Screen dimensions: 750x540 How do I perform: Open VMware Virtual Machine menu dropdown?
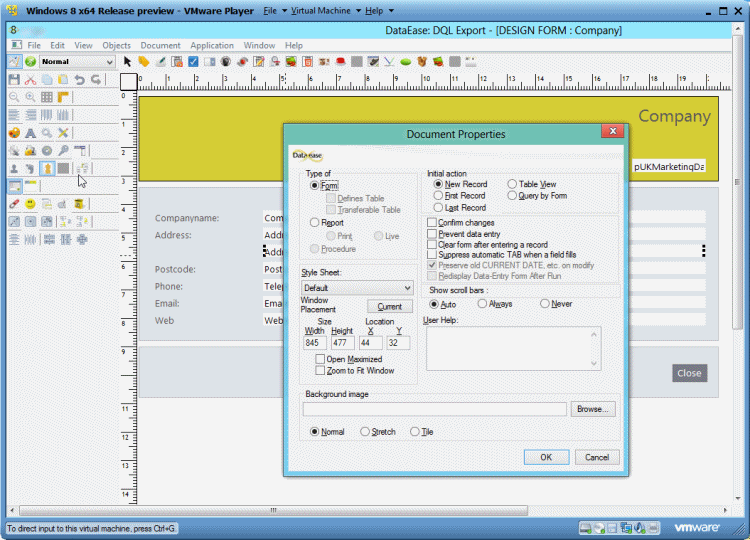click(x=325, y=11)
